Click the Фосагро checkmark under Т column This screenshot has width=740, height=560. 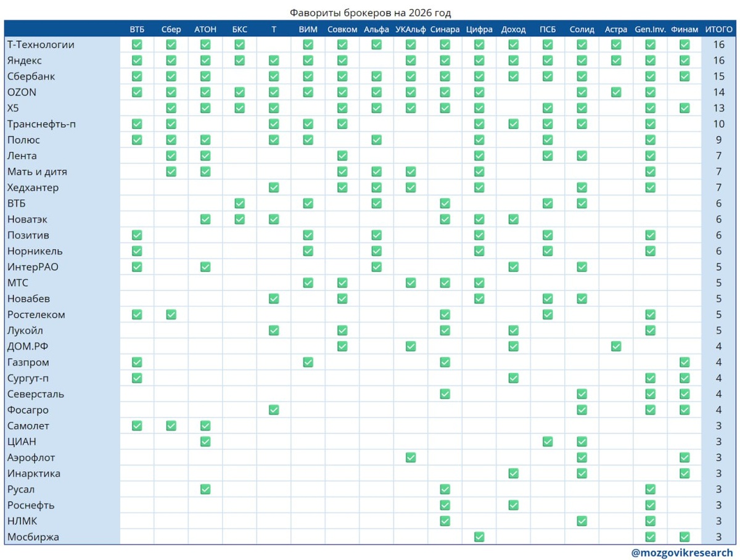[274, 410]
